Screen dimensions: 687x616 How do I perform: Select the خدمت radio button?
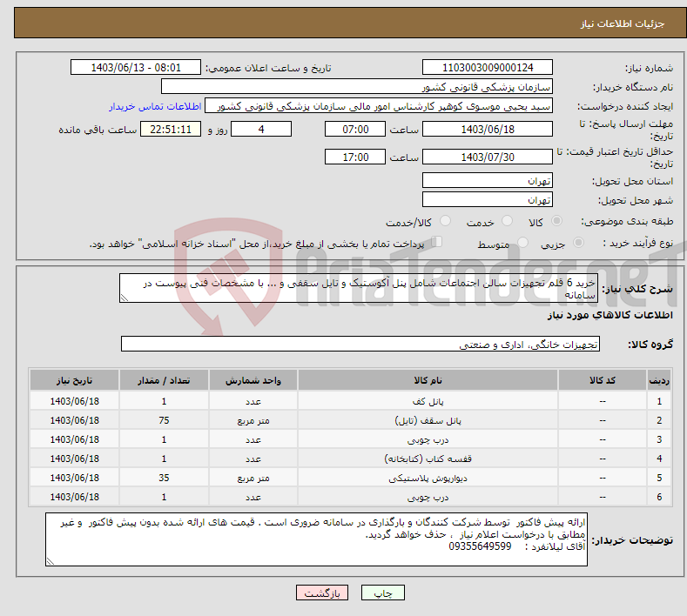click(507, 221)
